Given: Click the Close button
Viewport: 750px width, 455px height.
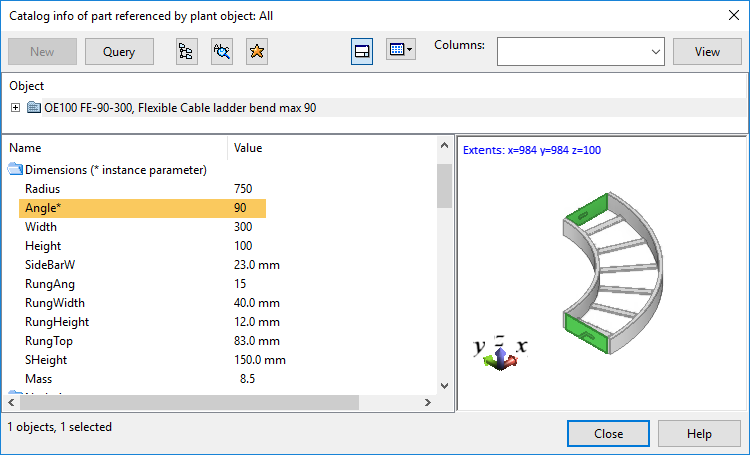Looking at the screenshot, I should [608, 434].
